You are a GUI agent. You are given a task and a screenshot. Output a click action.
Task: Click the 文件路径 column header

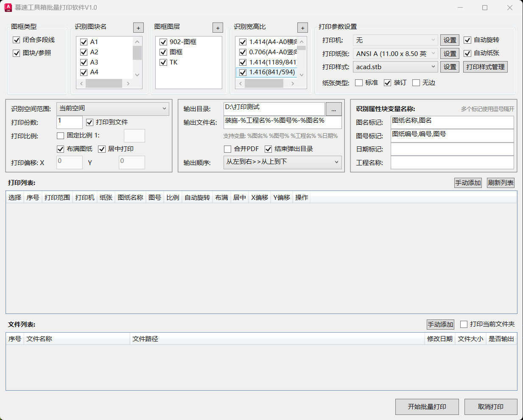click(277, 339)
